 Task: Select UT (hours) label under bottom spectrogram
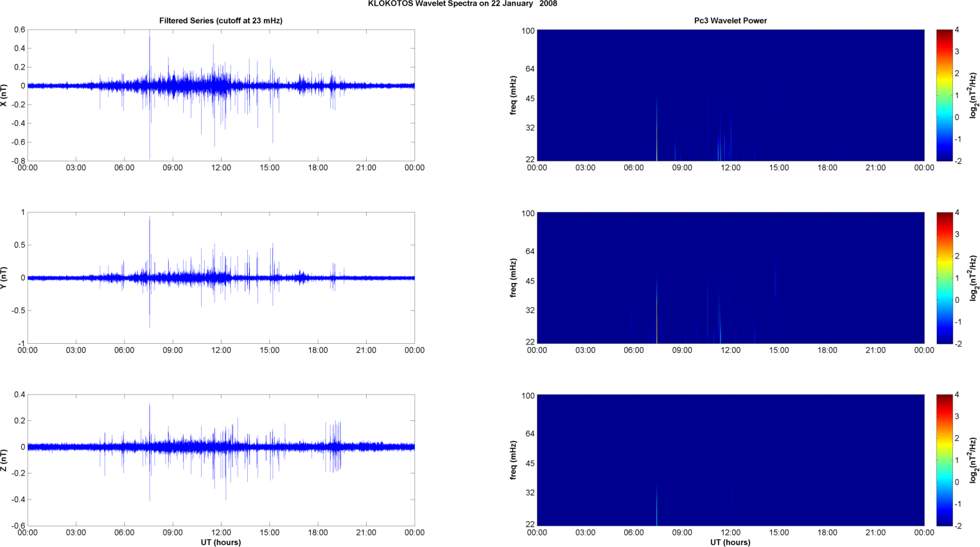730,543
